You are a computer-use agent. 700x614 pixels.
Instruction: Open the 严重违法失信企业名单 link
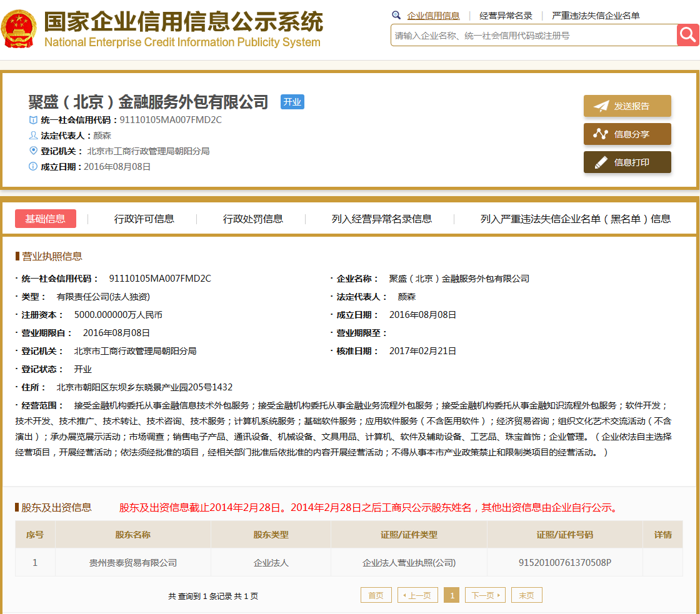596,16
